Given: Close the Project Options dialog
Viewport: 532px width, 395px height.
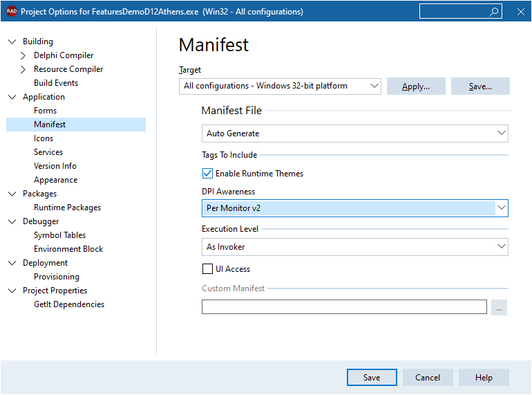Looking at the screenshot, I should click(521, 12).
